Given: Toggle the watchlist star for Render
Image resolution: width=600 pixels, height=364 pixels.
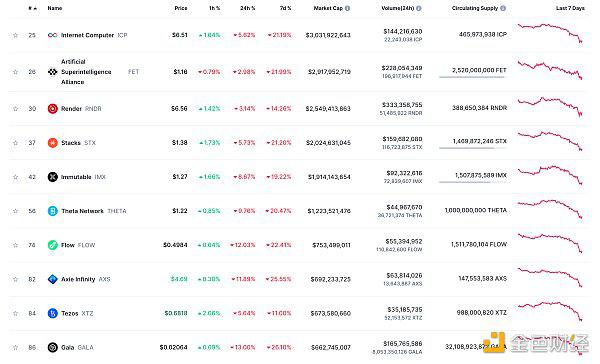Looking at the screenshot, I should [x=15, y=109].
